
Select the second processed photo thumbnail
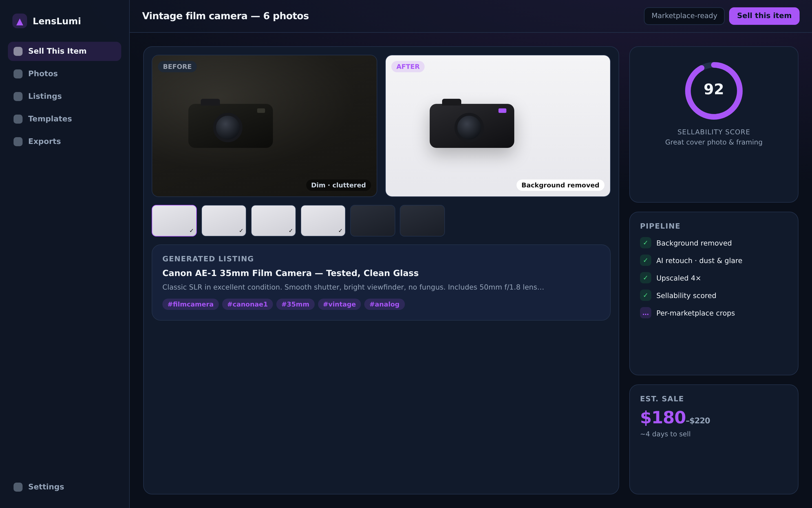click(x=224, y=221)
